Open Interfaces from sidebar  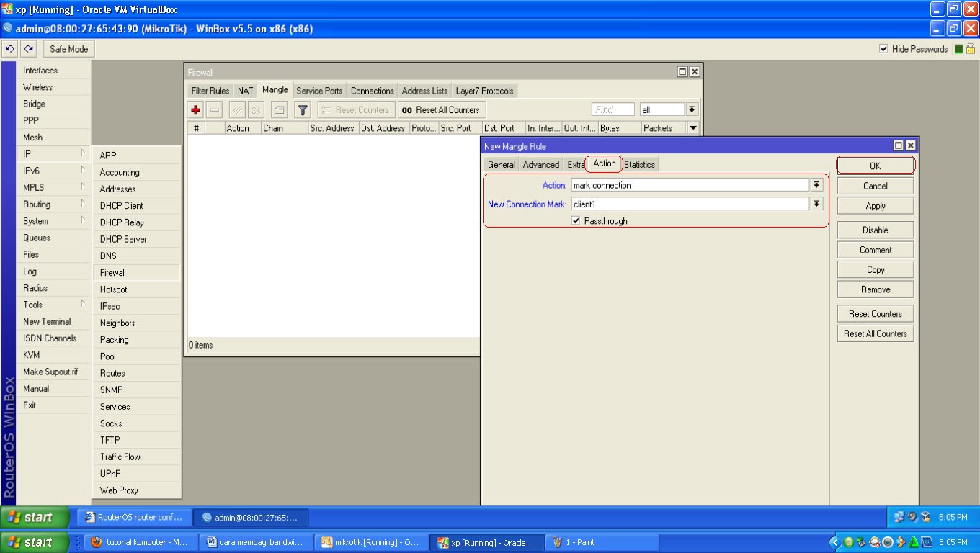(54, 71)
